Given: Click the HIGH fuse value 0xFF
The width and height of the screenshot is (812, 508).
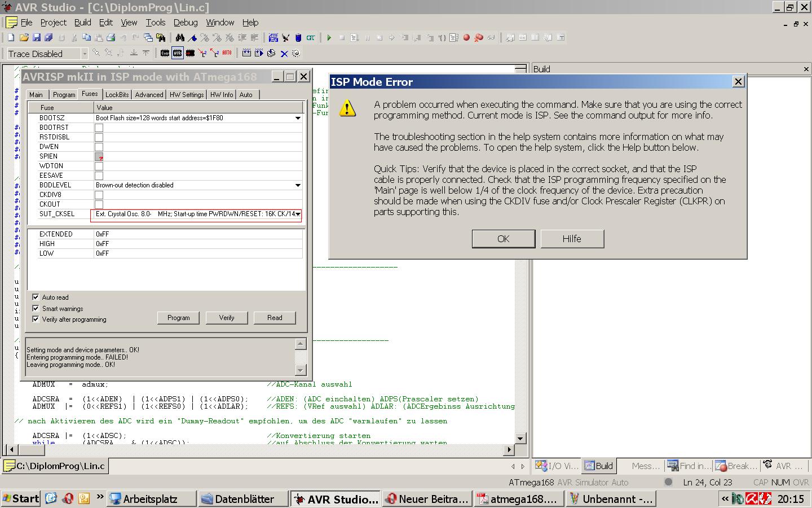Looking at the screenshot, I should coord(103,244).
